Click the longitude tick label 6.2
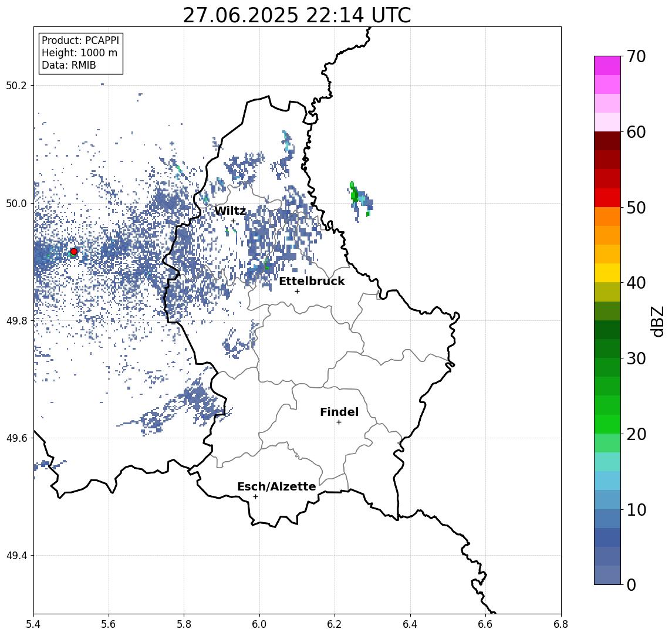Screen dimensions: 672x636 pos(335,624)
